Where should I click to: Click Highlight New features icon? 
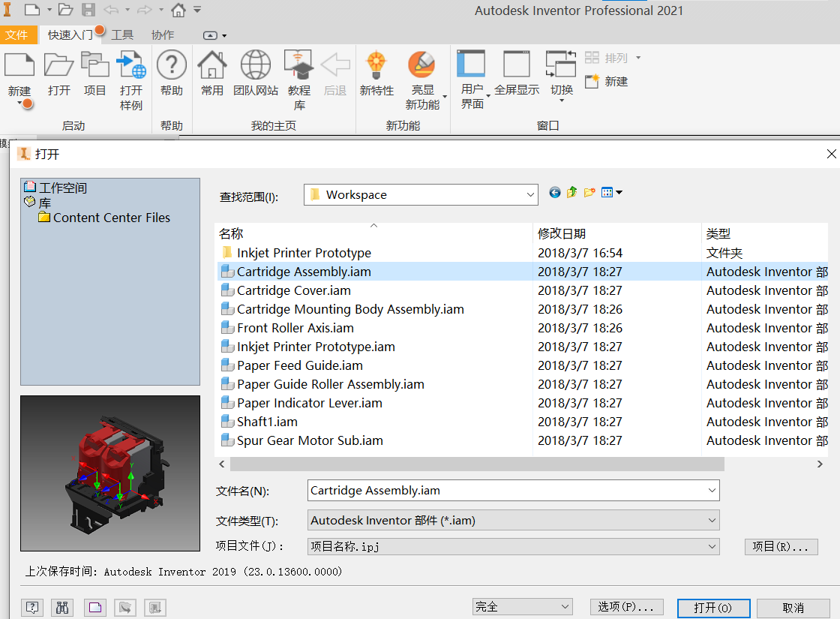pos(421,65)
